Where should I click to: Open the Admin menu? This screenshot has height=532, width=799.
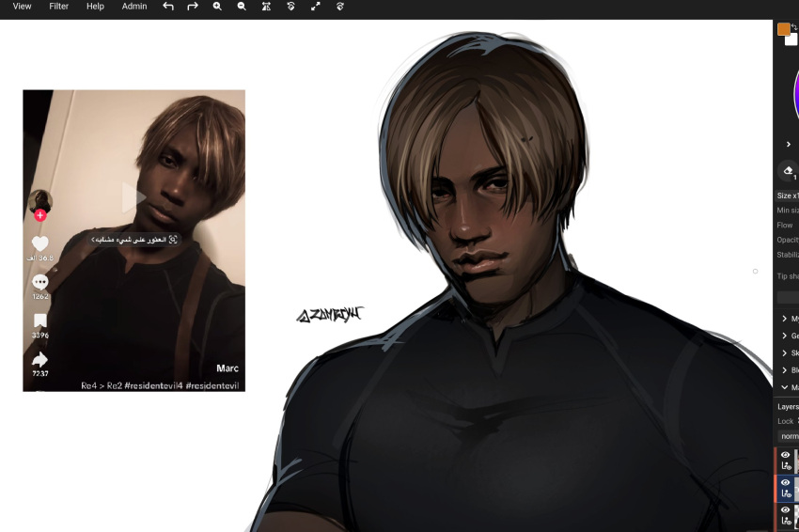[134, 7]
